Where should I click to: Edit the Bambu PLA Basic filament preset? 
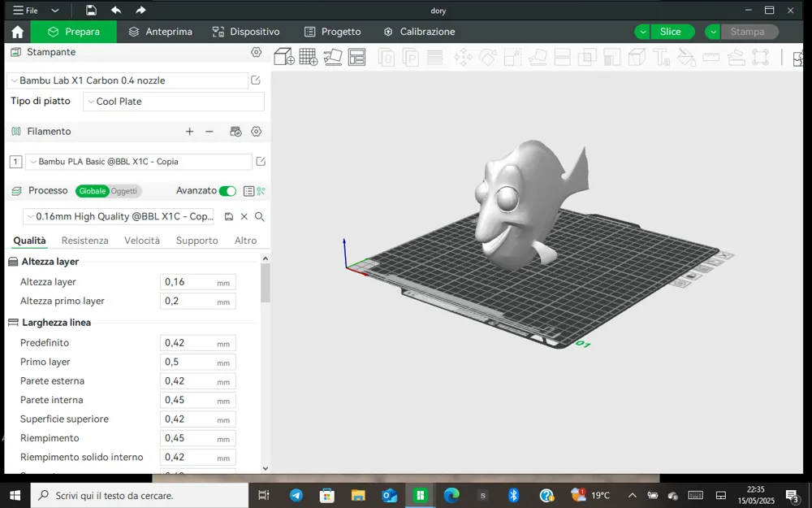tap(261, 162)
